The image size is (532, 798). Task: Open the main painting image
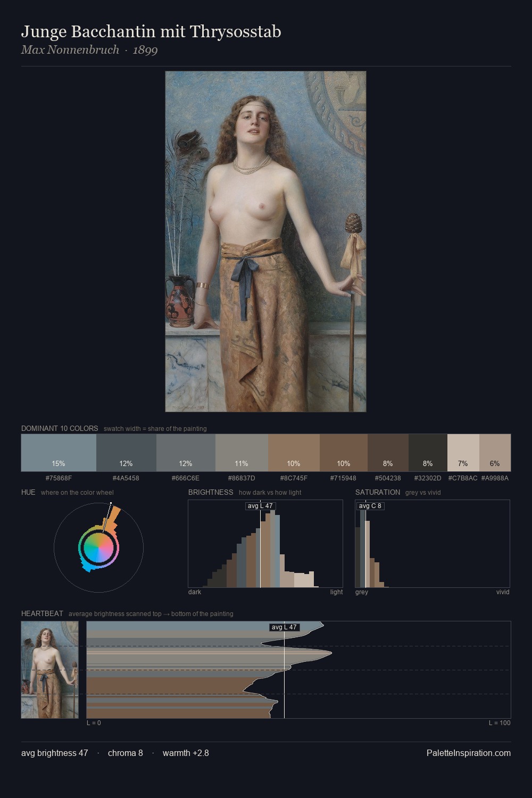[265, 242]
